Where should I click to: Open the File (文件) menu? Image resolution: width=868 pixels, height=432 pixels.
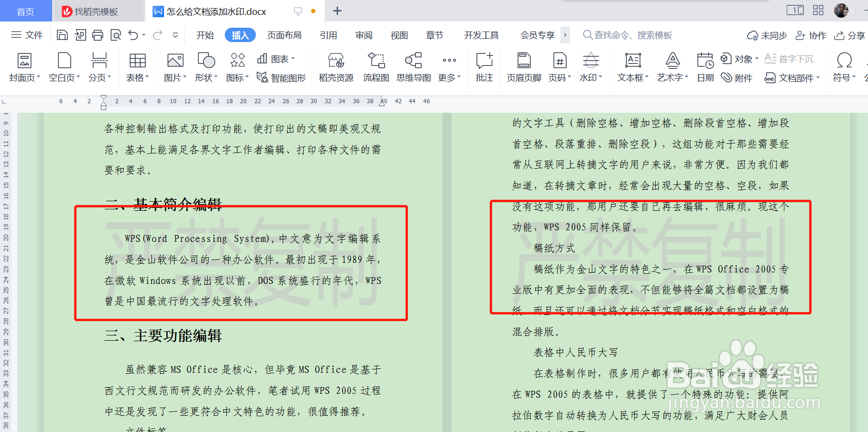27,35
